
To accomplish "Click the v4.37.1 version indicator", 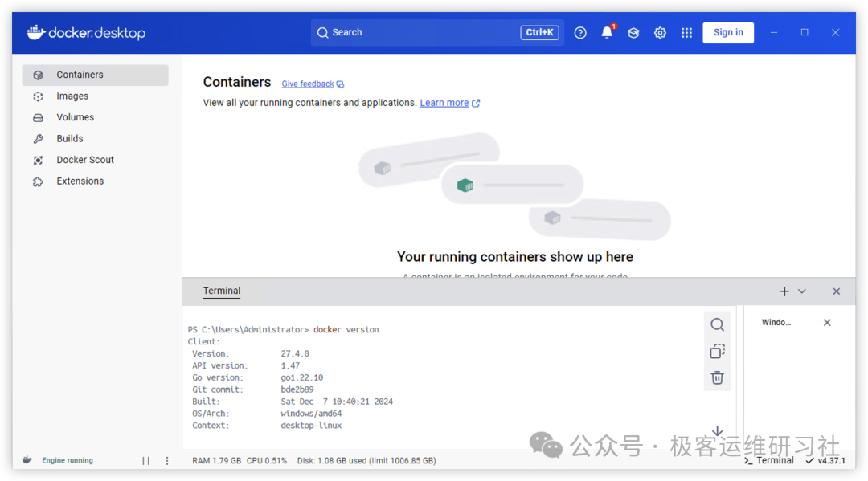I will pyautogui.click(x=825, y=461).
